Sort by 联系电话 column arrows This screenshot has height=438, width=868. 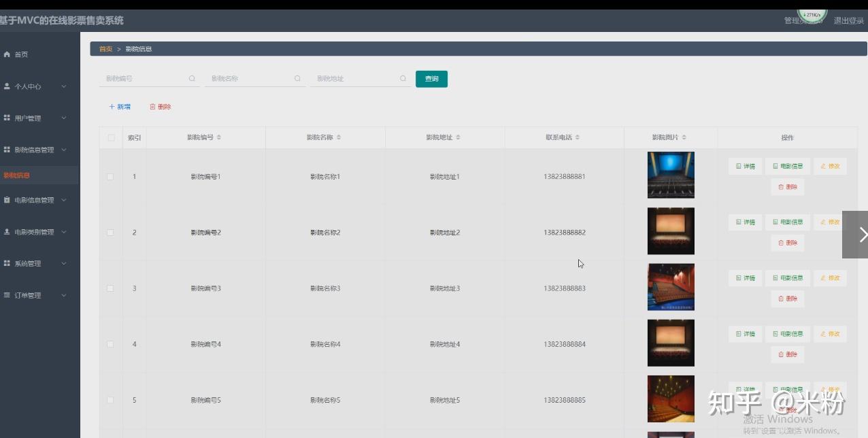[578, 137]
